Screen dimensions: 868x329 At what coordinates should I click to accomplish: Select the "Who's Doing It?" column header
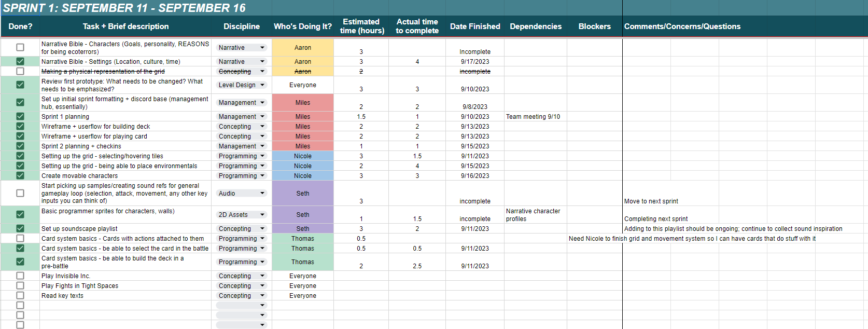[x=303, y=26]
